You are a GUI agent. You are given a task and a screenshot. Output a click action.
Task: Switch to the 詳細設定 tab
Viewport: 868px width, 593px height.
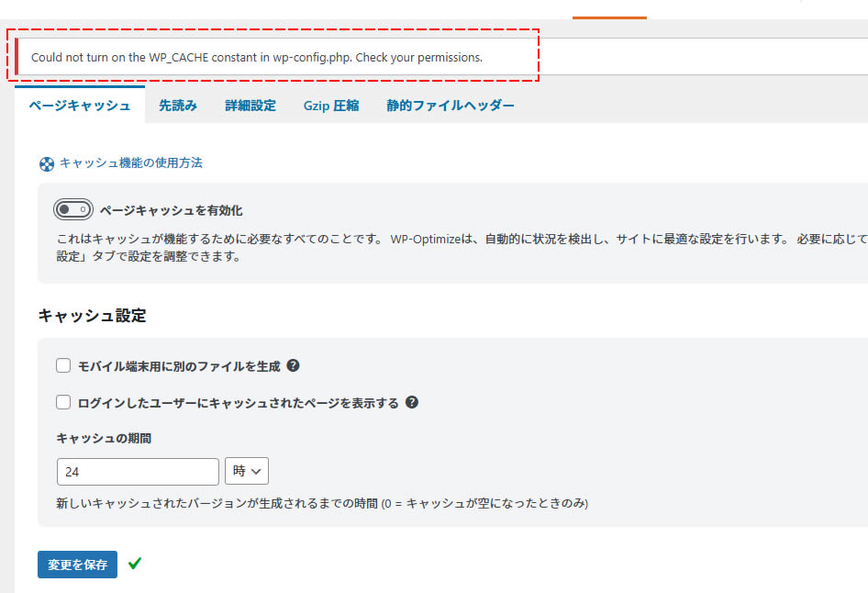(x=250, y=105)
